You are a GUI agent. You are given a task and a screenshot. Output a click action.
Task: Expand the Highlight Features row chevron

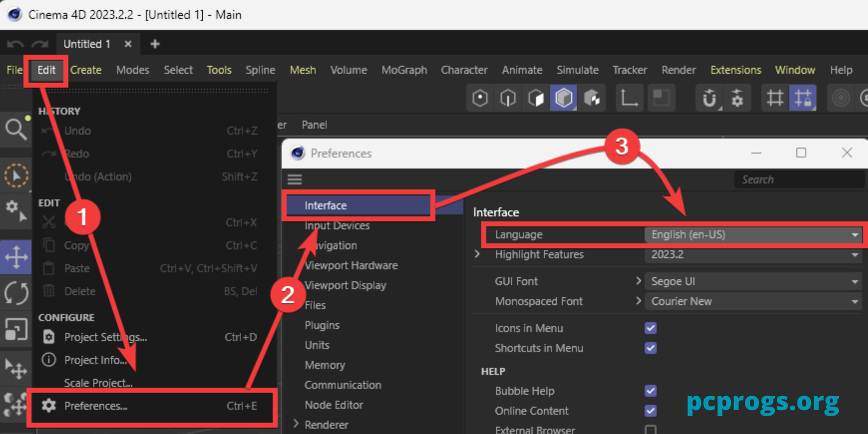(477, 254)
